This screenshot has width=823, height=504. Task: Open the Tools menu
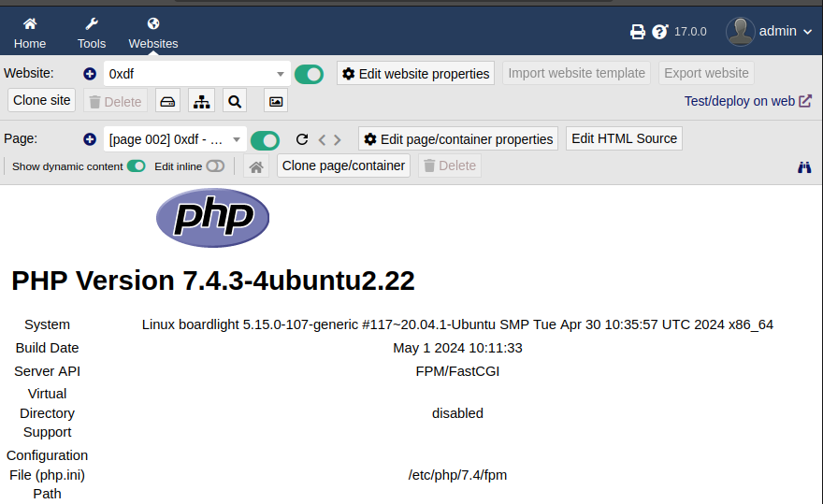[92, 33]
